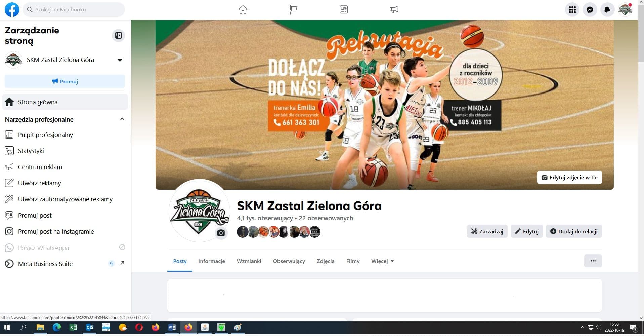This screenshot has width=644, height=336.
Task: Open the SKM Zastal profile picture
Action: 199,211
